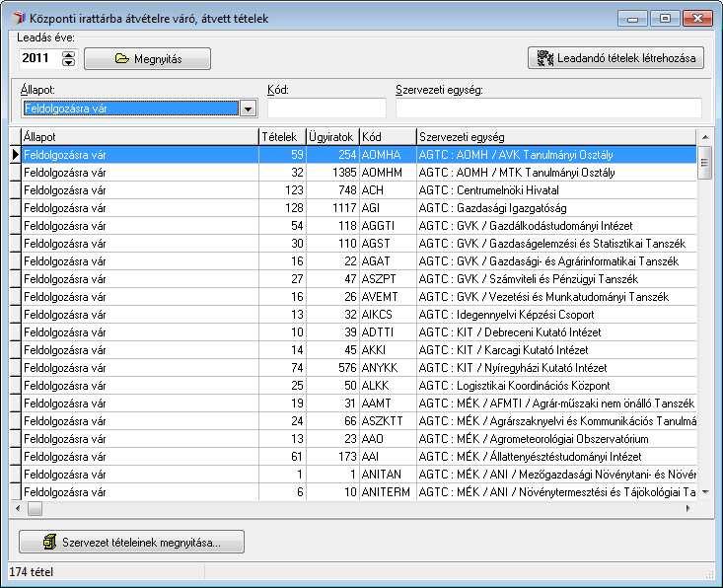Increase the Leadás éve year spinner

[x=68, y=54]
